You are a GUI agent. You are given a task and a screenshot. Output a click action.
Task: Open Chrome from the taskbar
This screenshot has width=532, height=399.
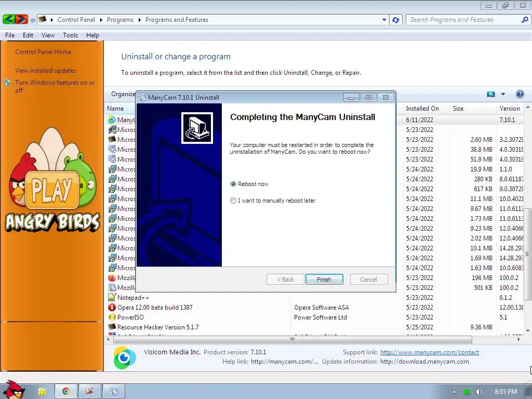pyautogui.click(x=65, y=391)
